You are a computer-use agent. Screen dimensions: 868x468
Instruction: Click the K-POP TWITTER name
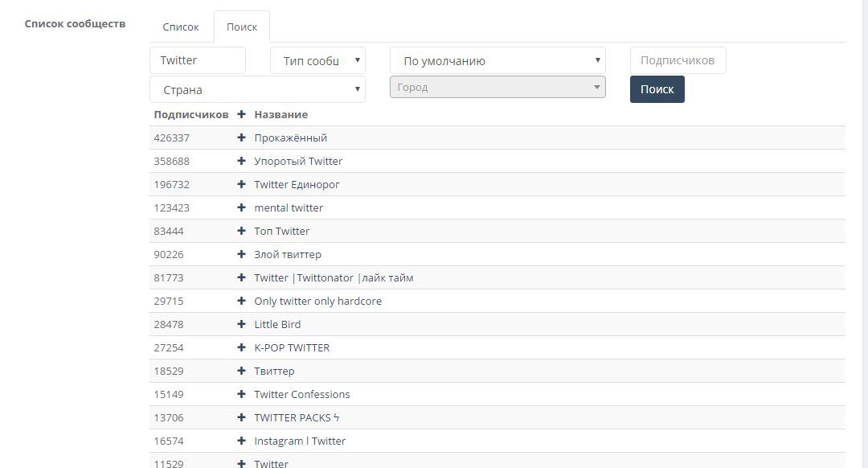click(x=292, y=347)
